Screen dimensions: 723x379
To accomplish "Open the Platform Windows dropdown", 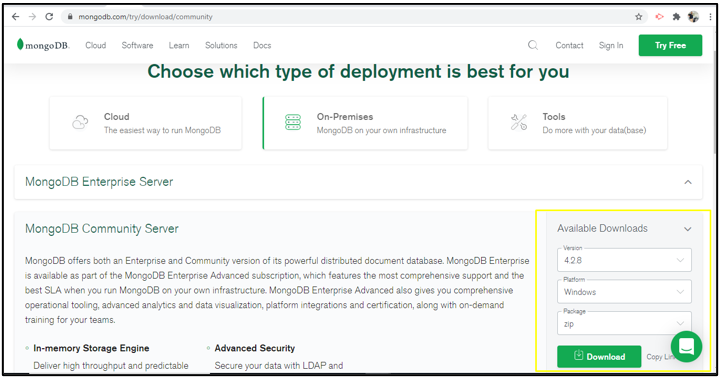I will 624,292.
